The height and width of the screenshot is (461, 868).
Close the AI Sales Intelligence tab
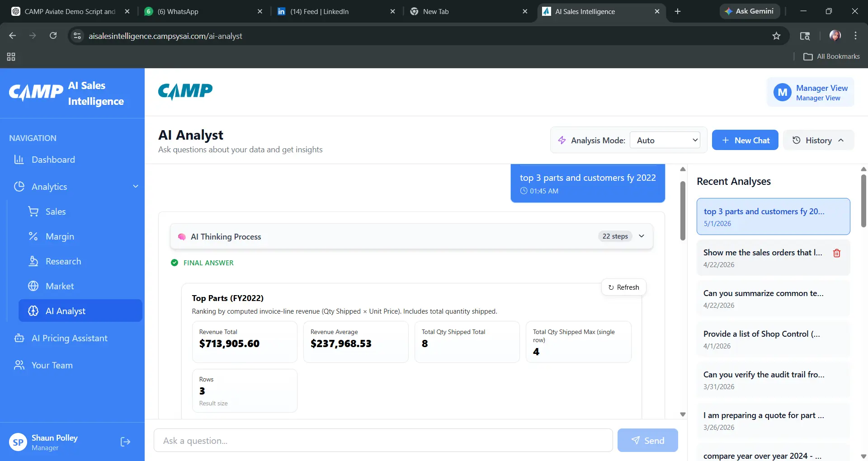(657, 11)
